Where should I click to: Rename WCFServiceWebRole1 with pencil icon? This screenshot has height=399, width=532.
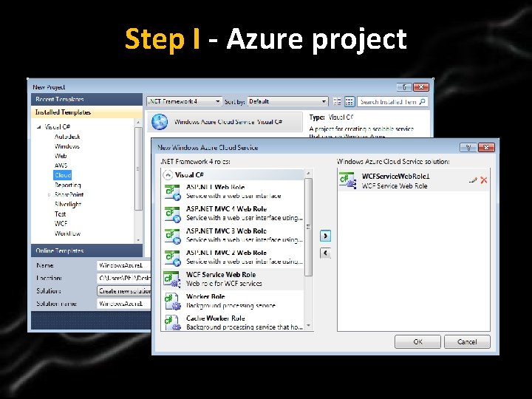tap(473, 180)
